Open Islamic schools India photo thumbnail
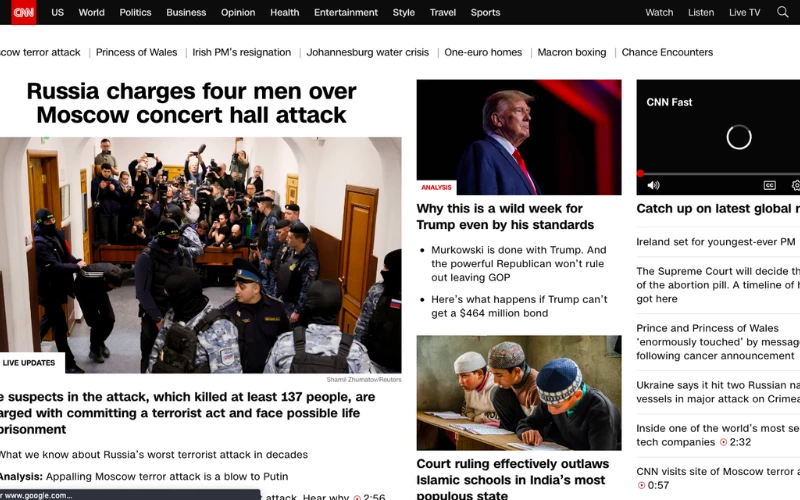This screenshot has width=800, height=500. (x=519, y=392)
